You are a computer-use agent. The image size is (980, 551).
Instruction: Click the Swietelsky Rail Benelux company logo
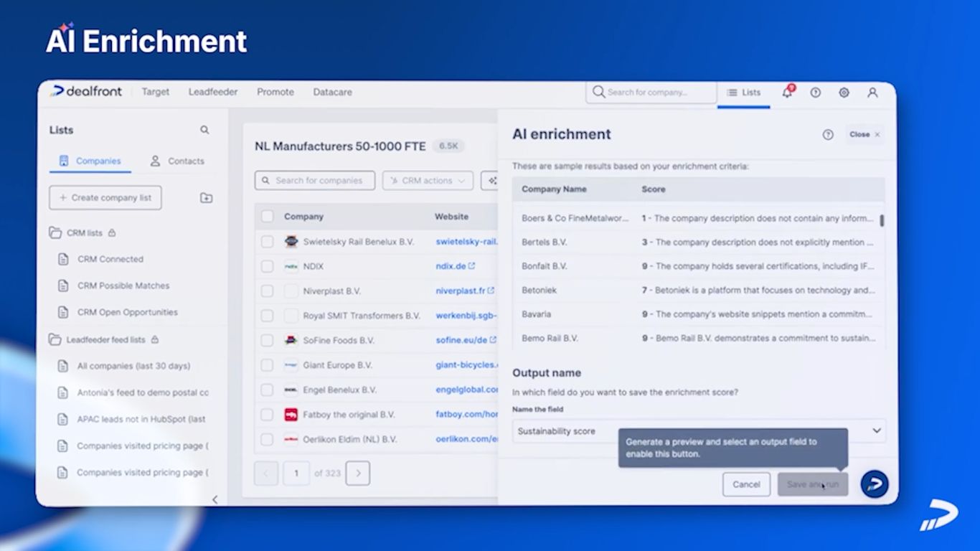click(x=291, y=242)
